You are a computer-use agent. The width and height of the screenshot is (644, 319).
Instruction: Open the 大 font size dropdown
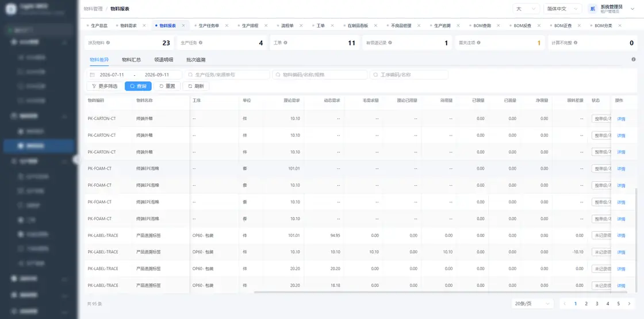point(526,9)
